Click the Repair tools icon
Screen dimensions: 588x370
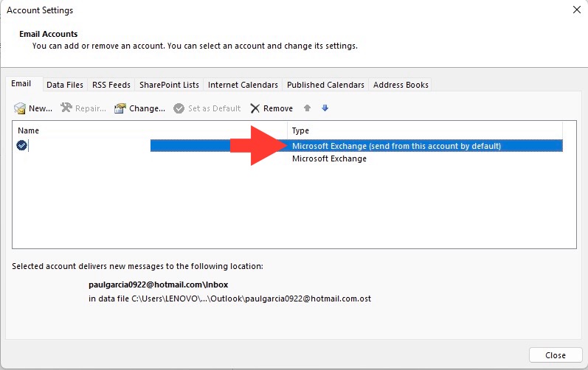(x=66, y=108)
